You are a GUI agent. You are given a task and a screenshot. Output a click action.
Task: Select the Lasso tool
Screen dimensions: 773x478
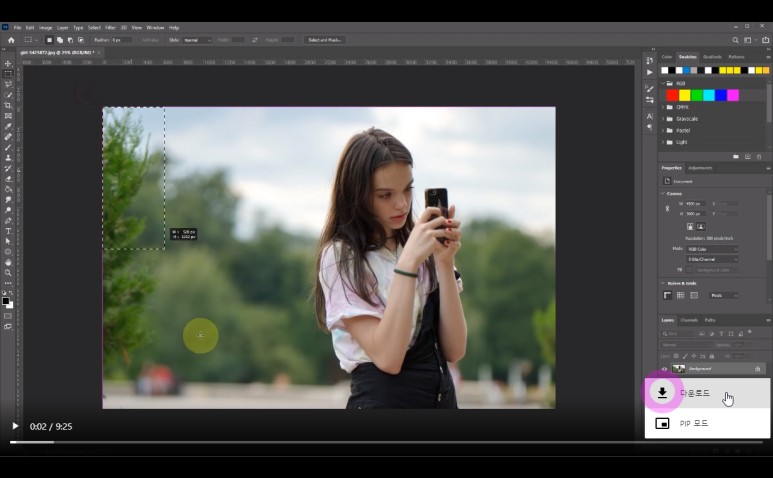[8, 84]
